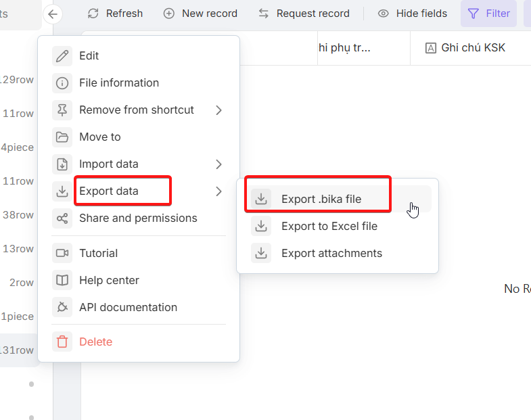Click the API documentation plug icon
531x420 pixels.
(62, 307)
